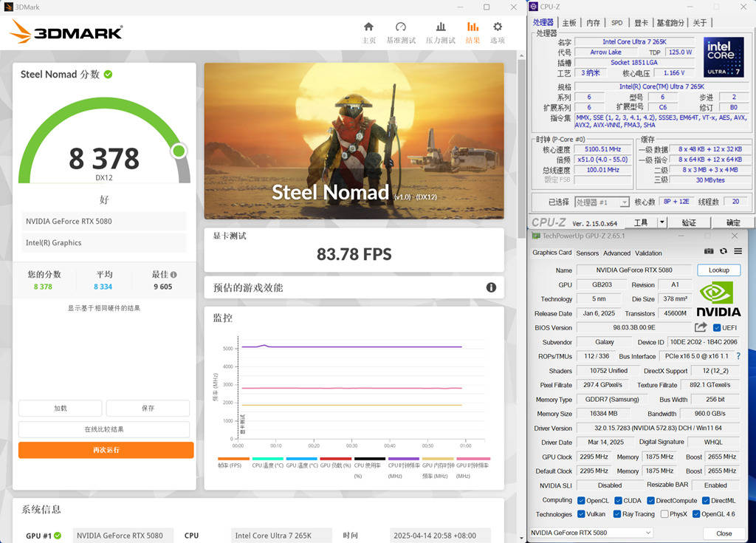This screenshot has width=756, height=543.
Task: Open the options (选项) gear icon
Action: 498,27
